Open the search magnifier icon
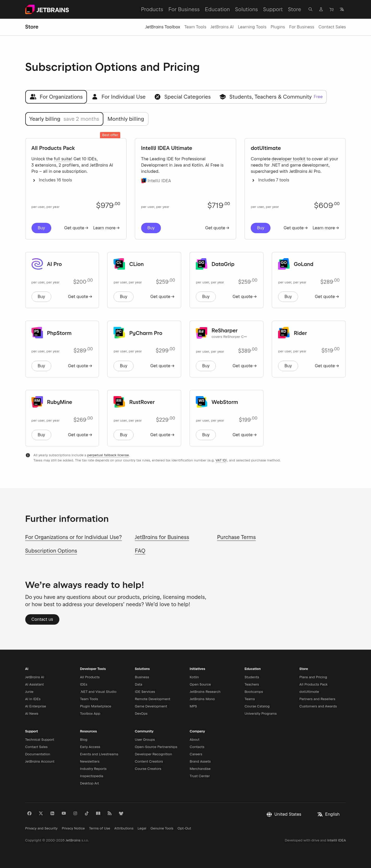Image resolution: width=371 pixels, height=868 pixels. pos(310,9)
